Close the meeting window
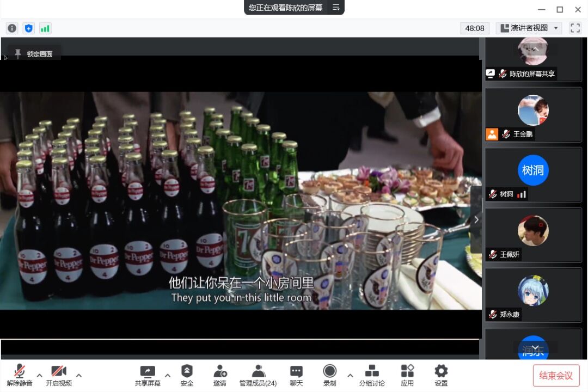588x392 pixels. [578, 9]
